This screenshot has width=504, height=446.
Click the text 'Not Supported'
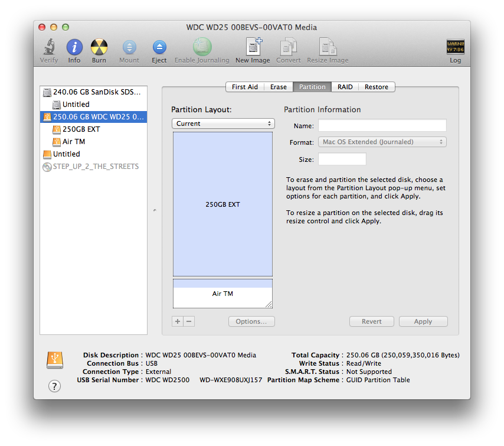(x=369, y=372)
